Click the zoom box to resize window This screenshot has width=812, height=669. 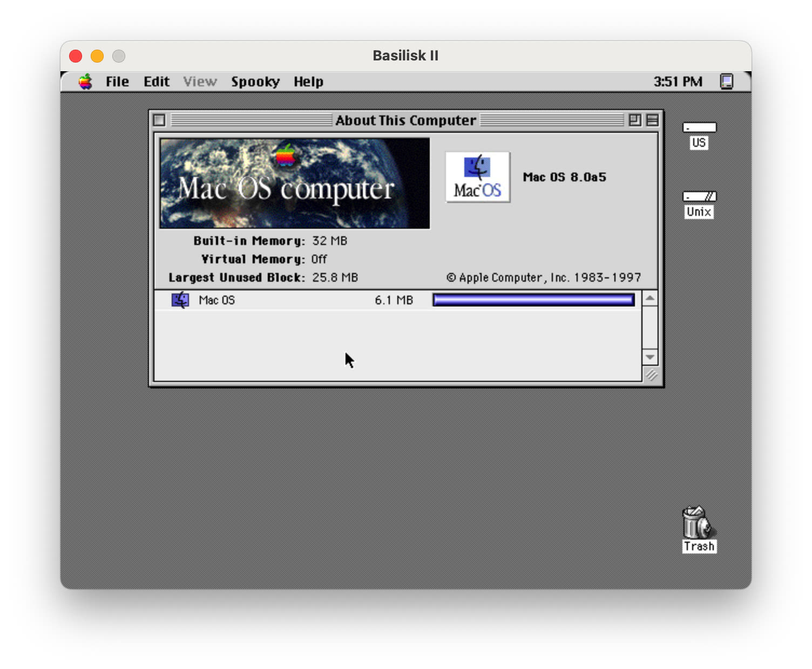tap(636, 120)
